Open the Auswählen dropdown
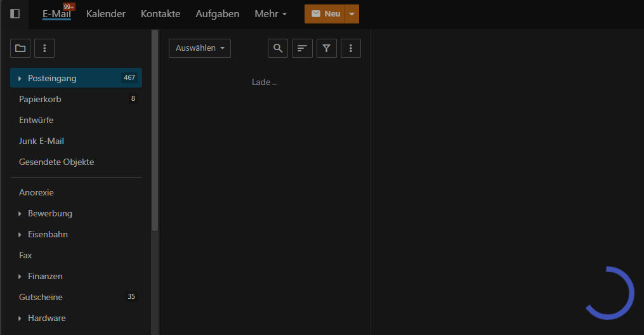This screenshot has width=644, height=335. (199, 48)
